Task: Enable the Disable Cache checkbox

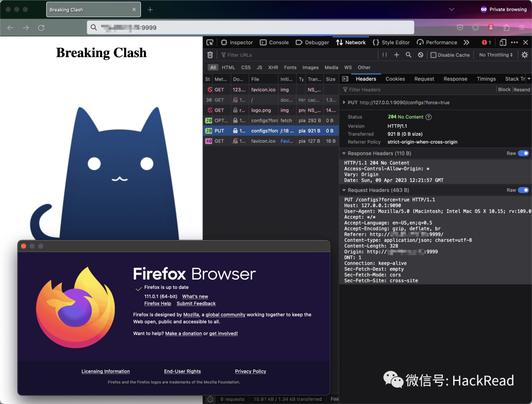Action: point(433,55)
